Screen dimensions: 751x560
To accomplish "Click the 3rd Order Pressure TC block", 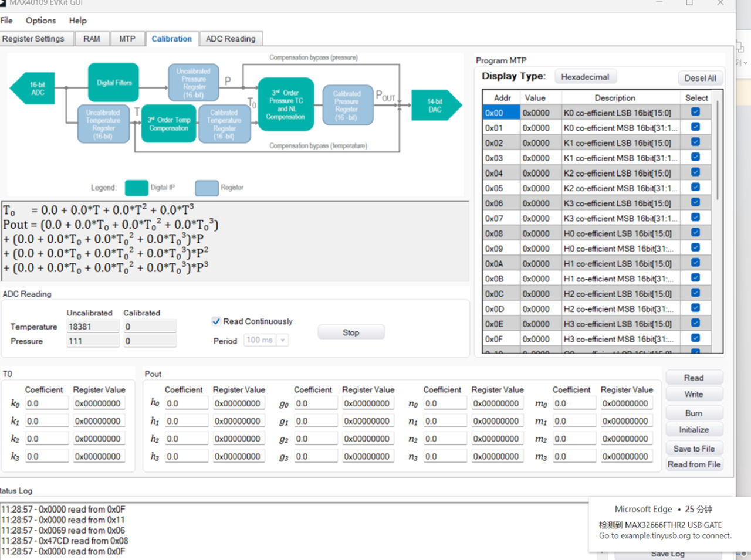I will coord(286,104).
